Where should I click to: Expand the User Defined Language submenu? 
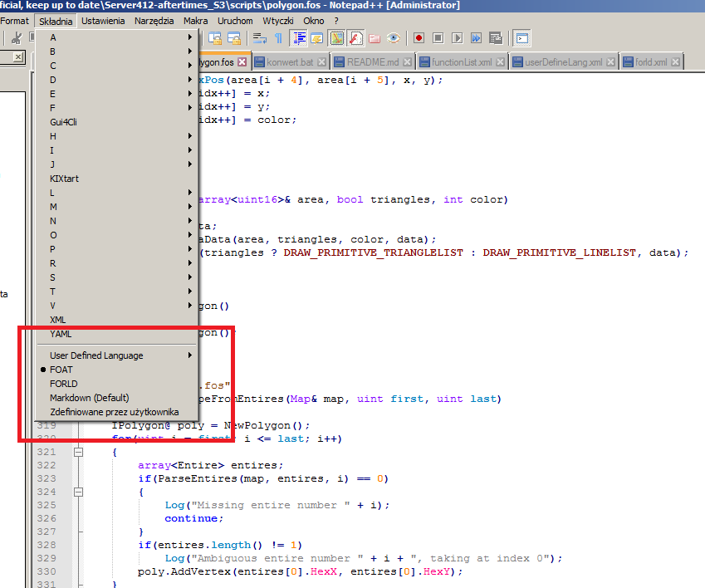pyautogui.click(x=96, y=355)
